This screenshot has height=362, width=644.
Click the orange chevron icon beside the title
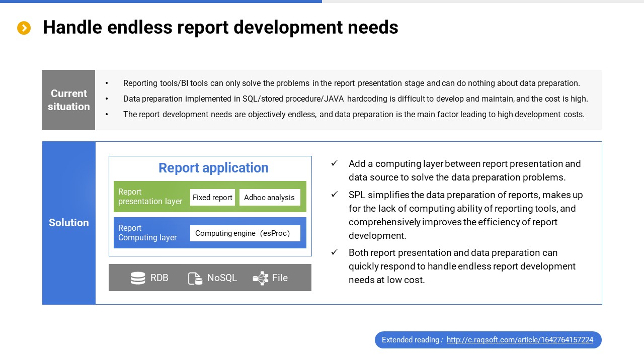click(x=24, y=28)
